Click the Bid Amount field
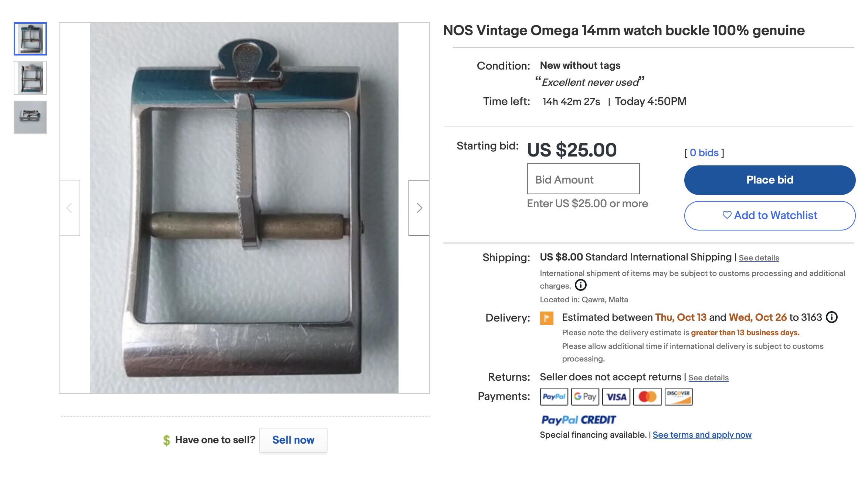 click(583, 179)
